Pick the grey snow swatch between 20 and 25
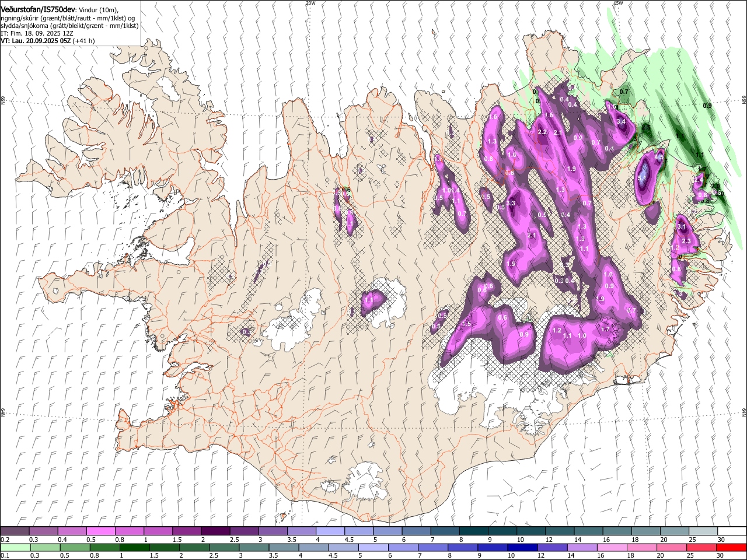 pos(674,531)
